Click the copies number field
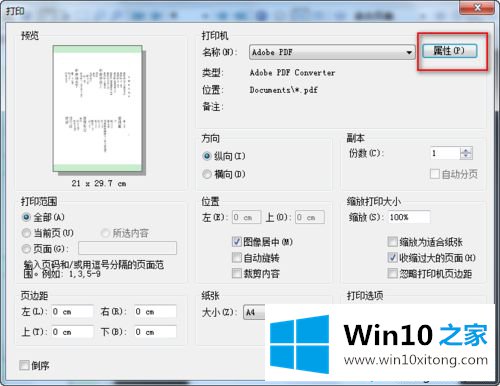Screen dimensions: 500x386 pos(445,153)
